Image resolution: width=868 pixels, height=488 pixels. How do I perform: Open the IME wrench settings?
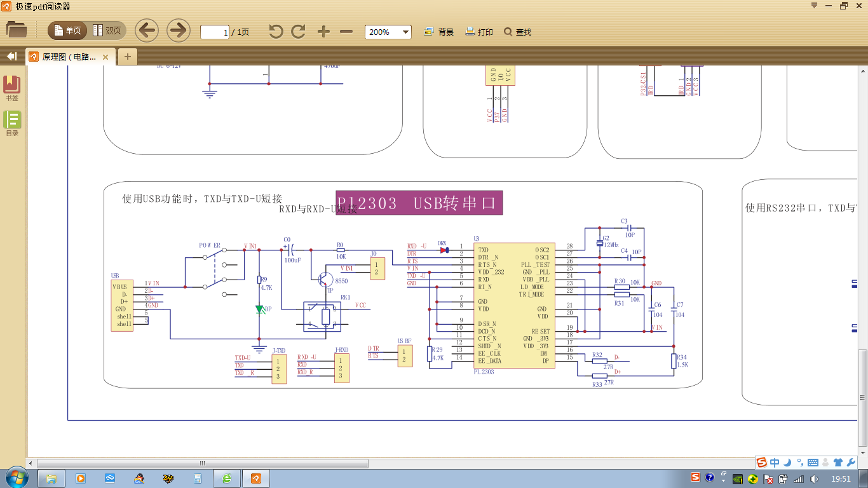pyautogui.click(x=851, y=463)
